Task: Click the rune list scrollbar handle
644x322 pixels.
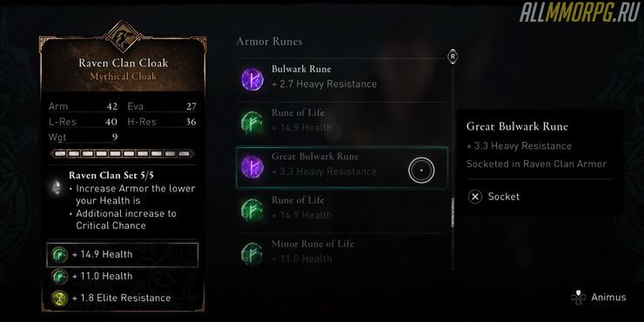Action: click(x=453, y=212)
